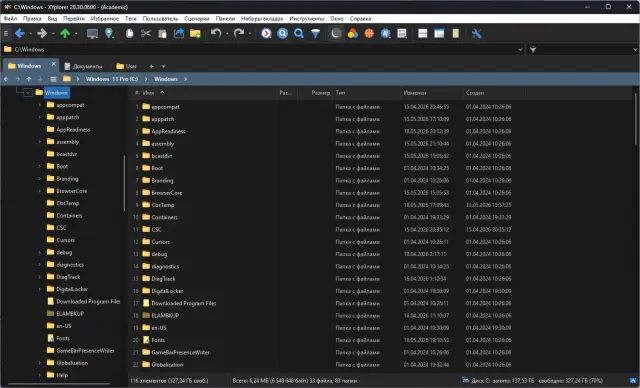The image size is (640, 388).
Task: Click the blue gear-badge icon
Action: pyautogui.click(x=386, y=33)
